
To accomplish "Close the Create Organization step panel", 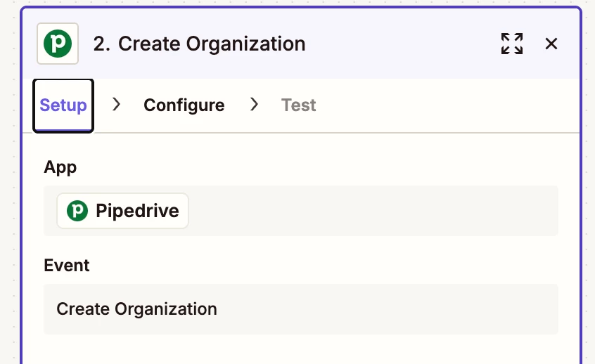I will [x=551, y=44].
